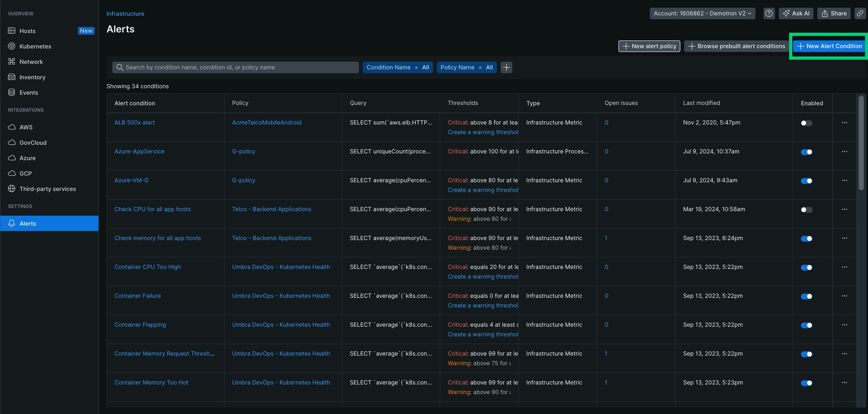Click the New Alert Condition button
The height and width of the screenshot is (414, 868).
point(829,46)
